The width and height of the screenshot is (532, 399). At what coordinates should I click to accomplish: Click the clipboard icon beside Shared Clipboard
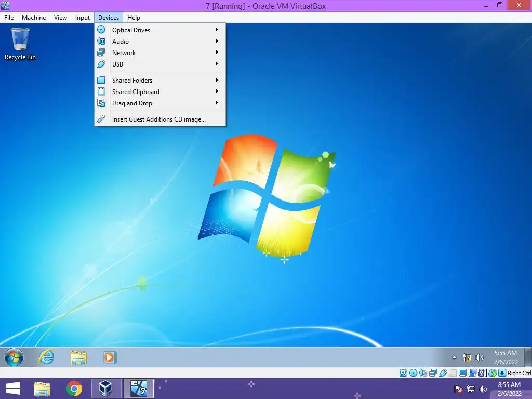pos(101,91)
